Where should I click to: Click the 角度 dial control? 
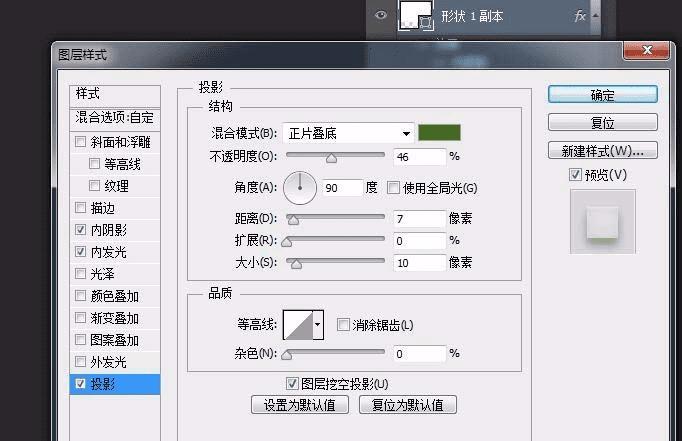[300, 188]
